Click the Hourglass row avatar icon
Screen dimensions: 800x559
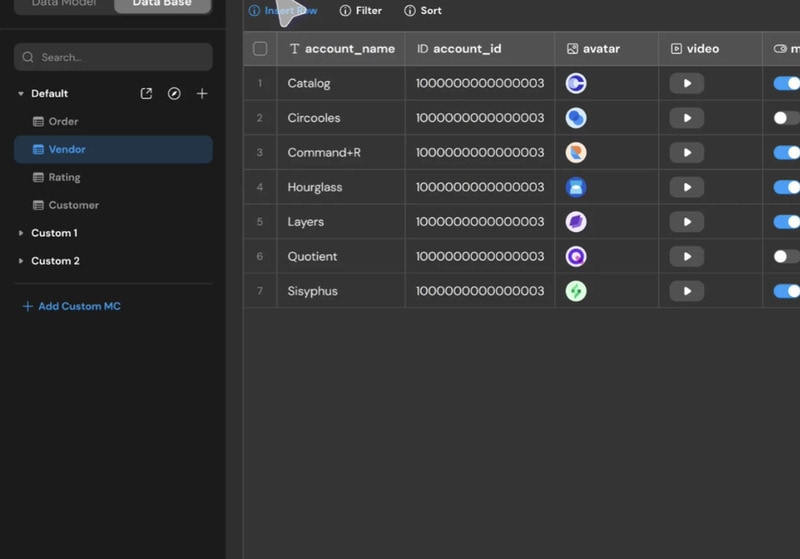pyautogui.click(x=576, y=187)
